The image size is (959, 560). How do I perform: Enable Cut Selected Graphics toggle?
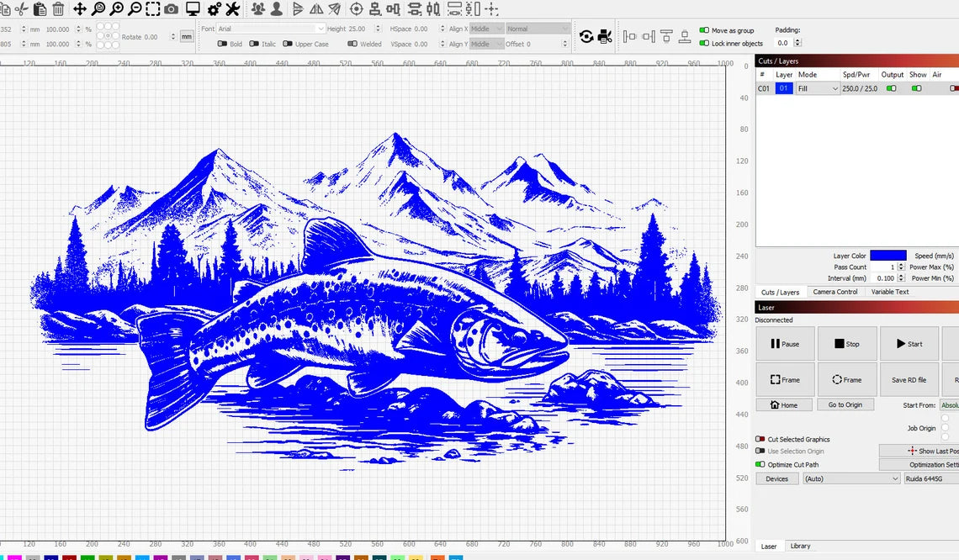click(760, 439)
